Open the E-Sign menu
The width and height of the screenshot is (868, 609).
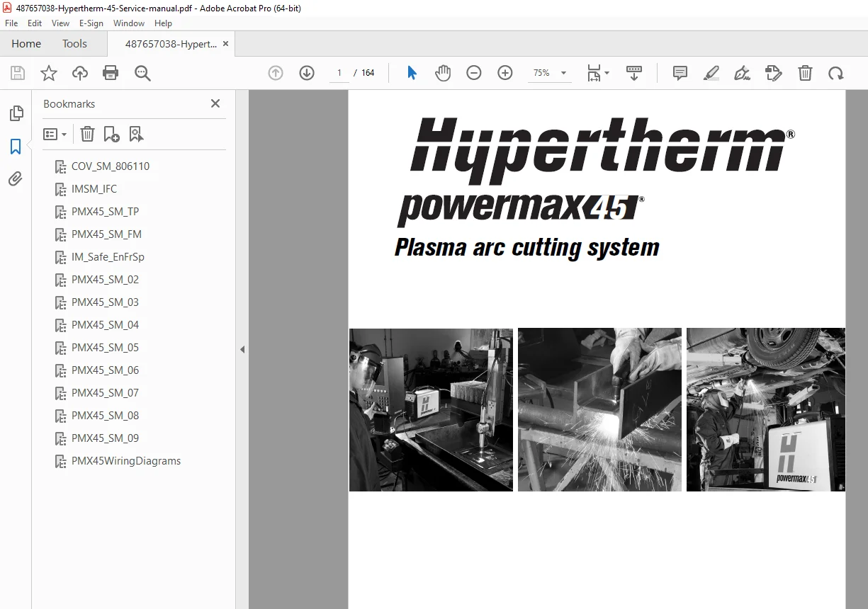click(91, 23)
